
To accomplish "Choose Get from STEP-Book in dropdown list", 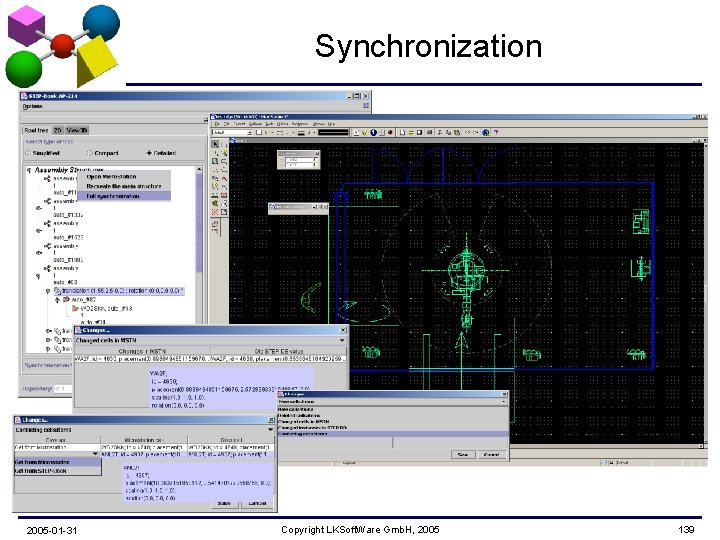I will tap(57, 471).
